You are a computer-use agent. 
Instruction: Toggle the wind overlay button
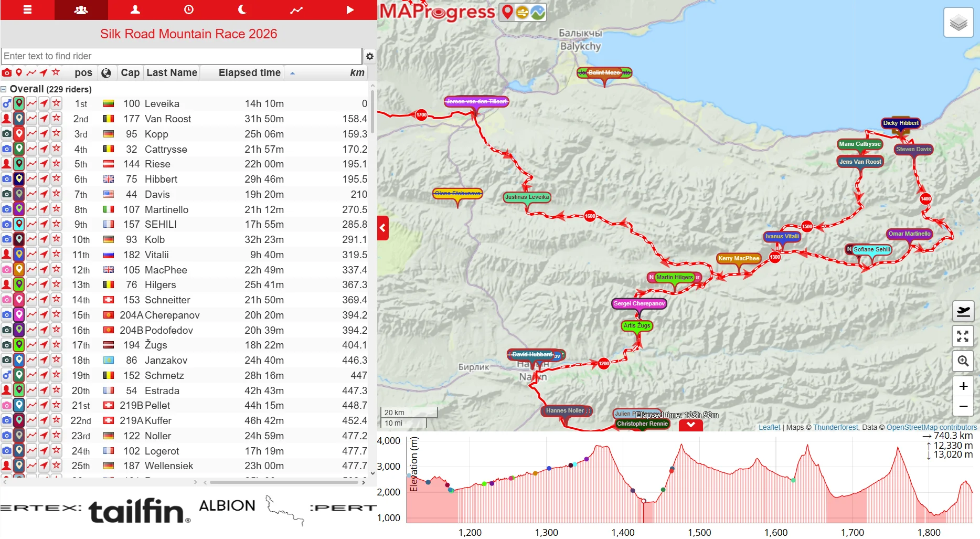pyautogui.click(x=522, y=12)
